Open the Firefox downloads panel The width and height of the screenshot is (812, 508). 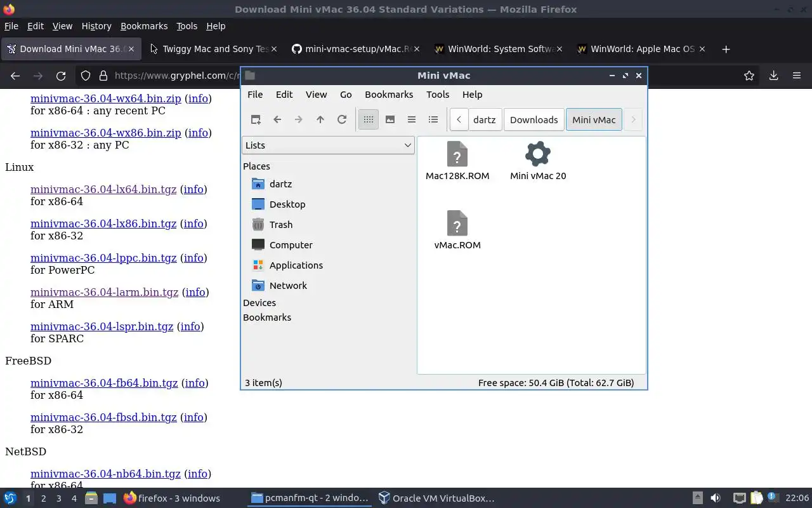tap(773, 76)
